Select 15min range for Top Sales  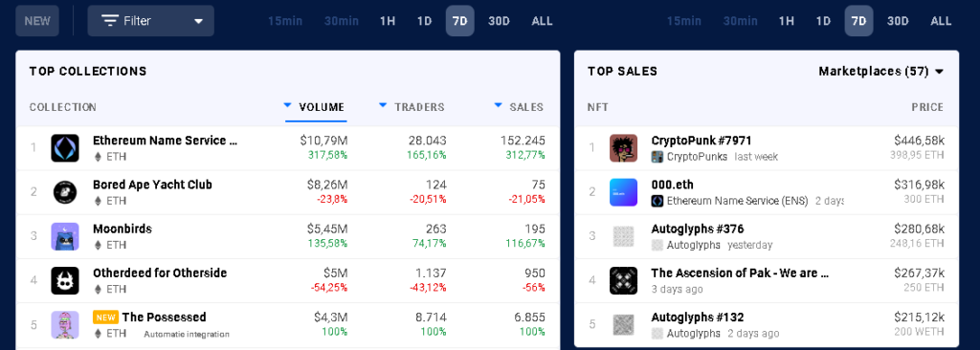click(x=683, y=21)
